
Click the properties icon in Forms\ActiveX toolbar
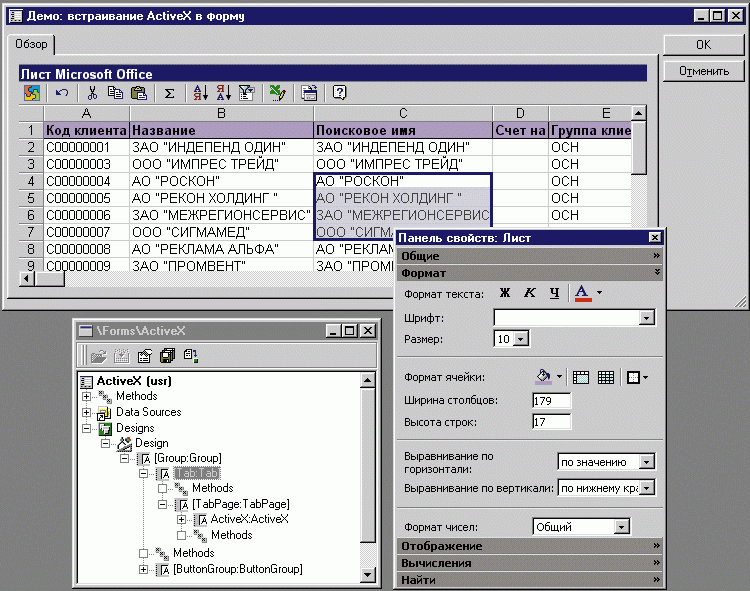tap(144, 356)
